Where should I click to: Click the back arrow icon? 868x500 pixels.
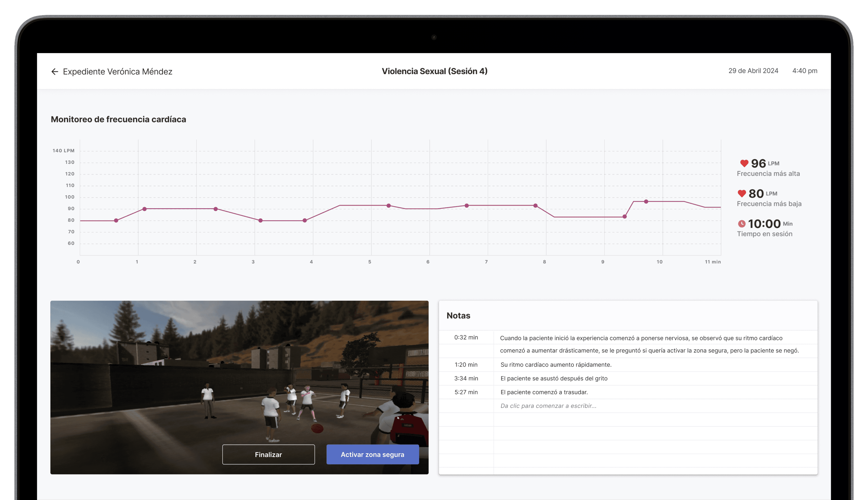tap(54, 71)
